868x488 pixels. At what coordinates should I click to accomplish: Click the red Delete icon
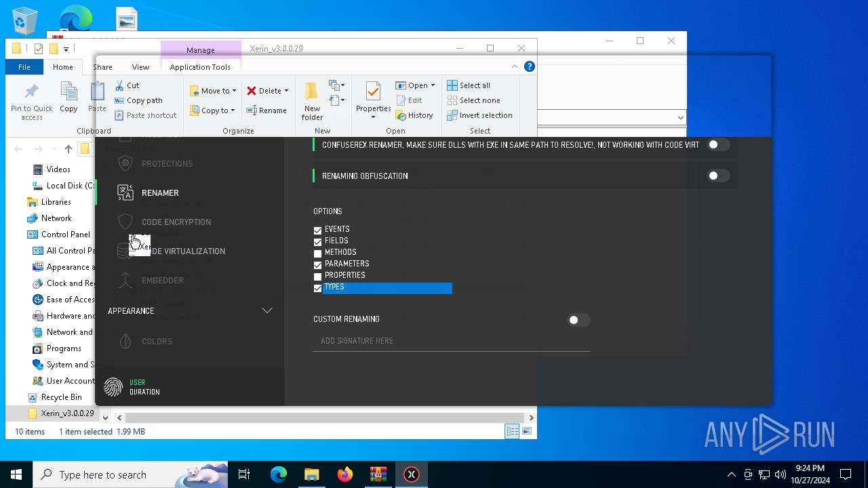pos(252,91)
